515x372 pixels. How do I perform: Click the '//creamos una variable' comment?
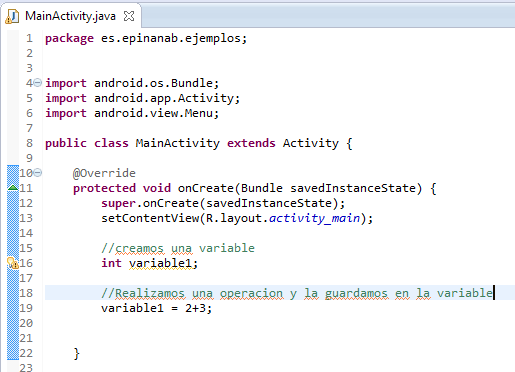tap(178, 248)
